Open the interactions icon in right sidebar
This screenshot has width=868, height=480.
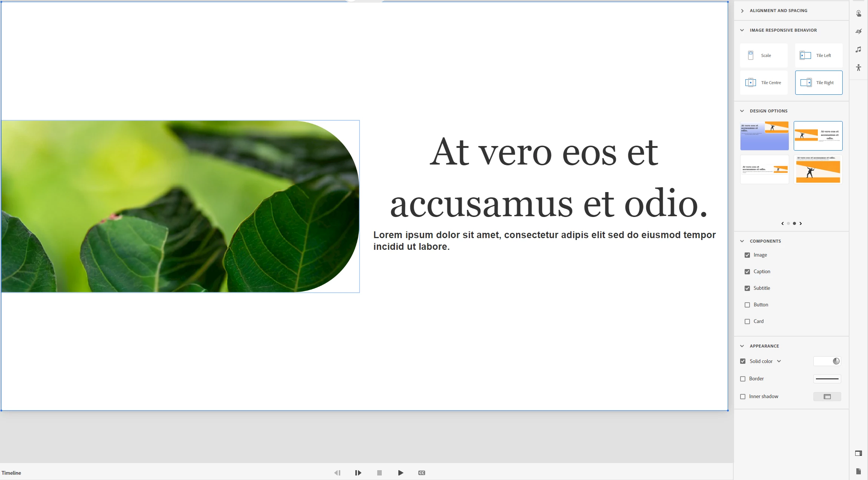tap(859, 13)
